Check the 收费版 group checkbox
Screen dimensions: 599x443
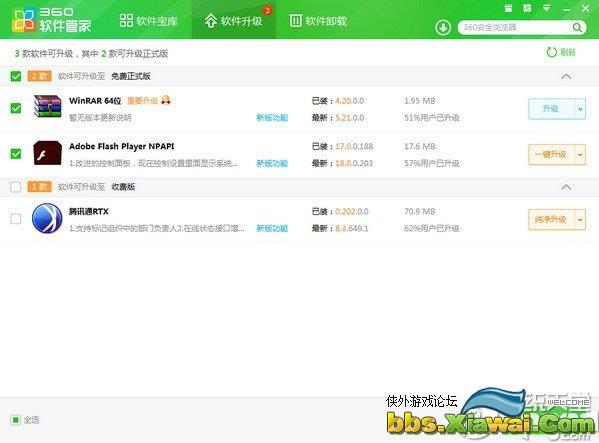[16, 187]
